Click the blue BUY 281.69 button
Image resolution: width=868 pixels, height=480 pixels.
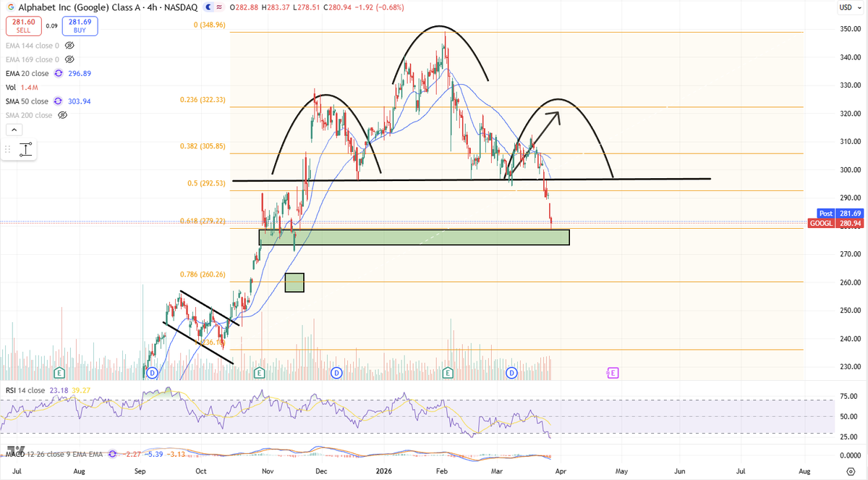tap(81, 26)
